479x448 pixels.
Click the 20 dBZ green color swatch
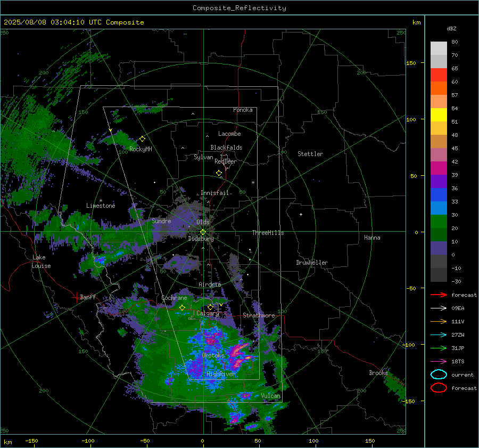[439, 234]
